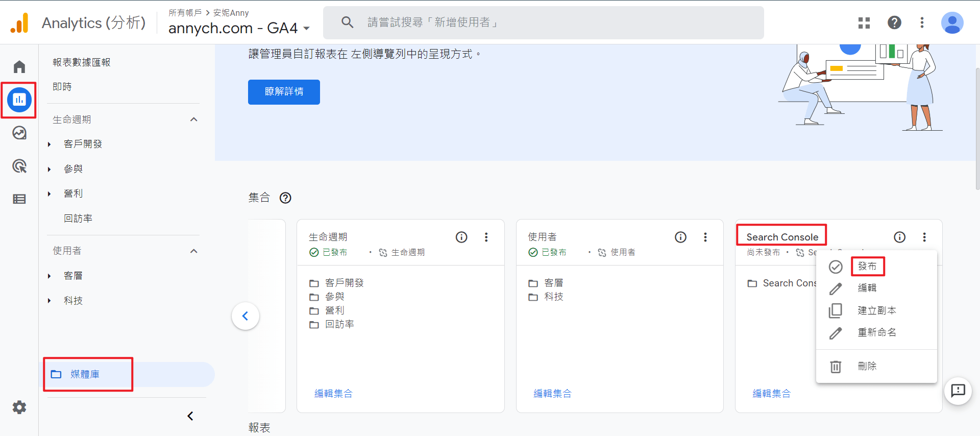The image size is (980, 436).
Task: Expand the 科技 topic
Action: pos(50,301)
